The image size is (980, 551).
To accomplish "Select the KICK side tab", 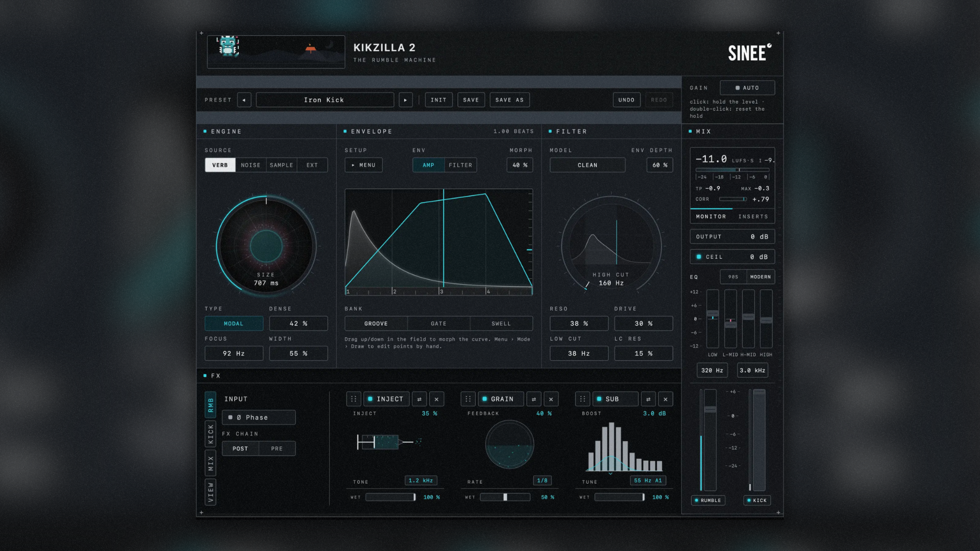I will pos(210,434).
